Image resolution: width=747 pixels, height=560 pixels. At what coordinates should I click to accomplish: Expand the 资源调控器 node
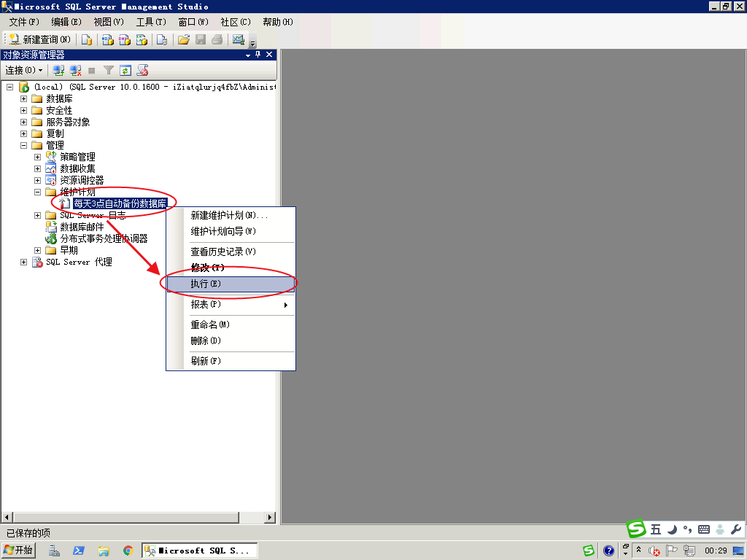(x=38, y=181)
